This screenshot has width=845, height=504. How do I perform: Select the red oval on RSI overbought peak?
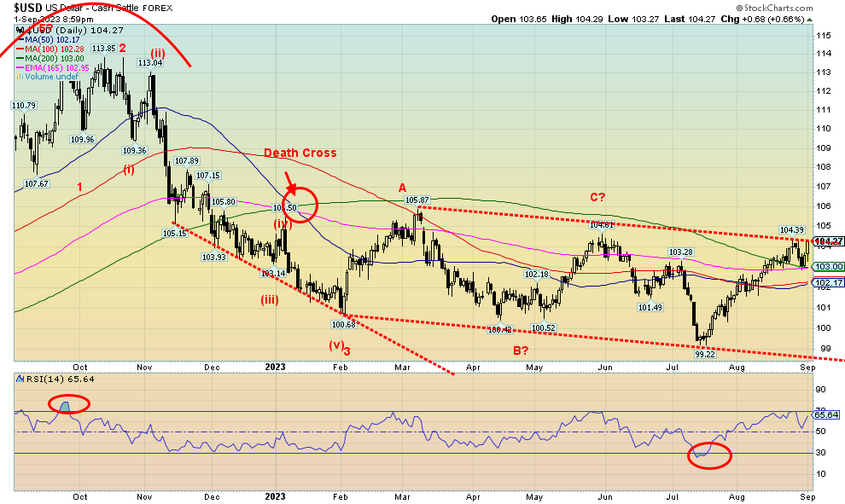coord(67,404)
